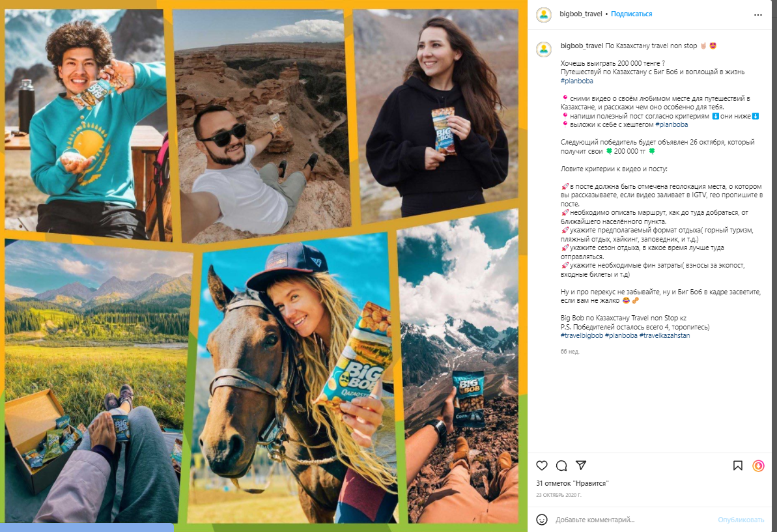Click the avatar next to the caption
The height and width of the screenshot is (532, 777).
[x=544, y=49]
